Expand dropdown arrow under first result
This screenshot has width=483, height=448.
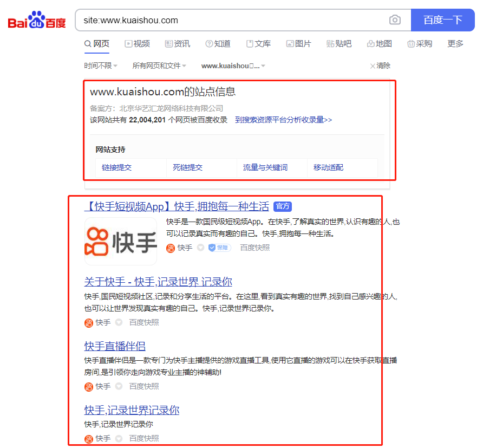200,248
